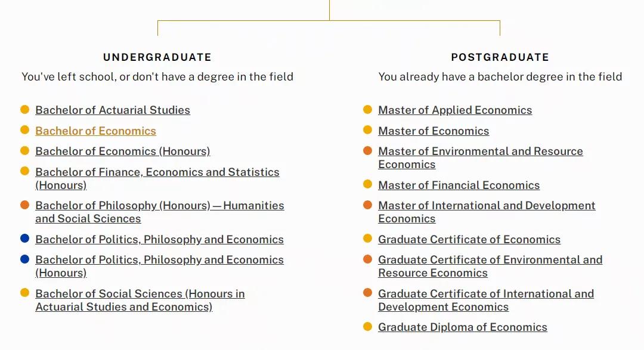This screenshot has height=350, width=644.
Task: Go to Graduate Diploma of Economics
Action: (462, 327)
